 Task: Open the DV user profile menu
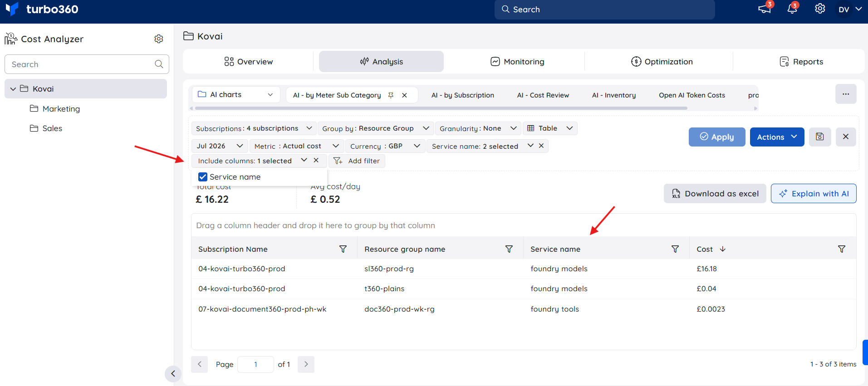850,9
